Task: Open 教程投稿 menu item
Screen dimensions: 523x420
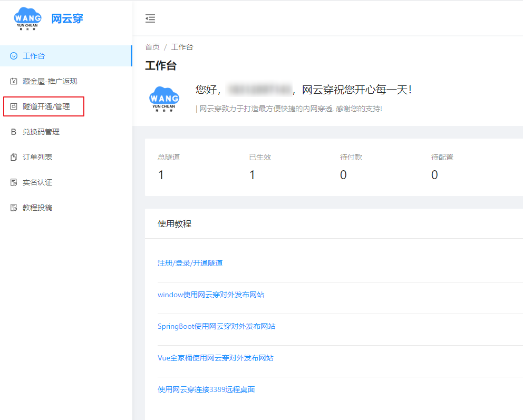Action: 66,208
